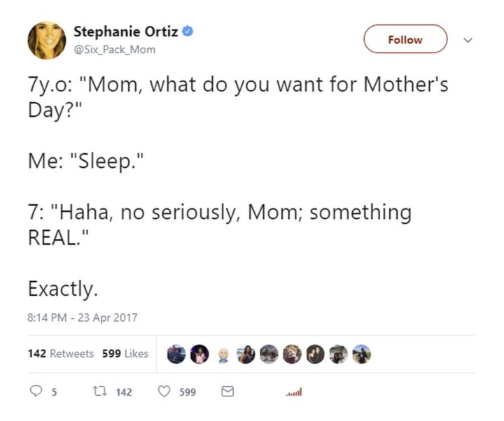Open Stephanie Ortiz's profile photo
Screen dimensions: 504x421
pos(46,40)
